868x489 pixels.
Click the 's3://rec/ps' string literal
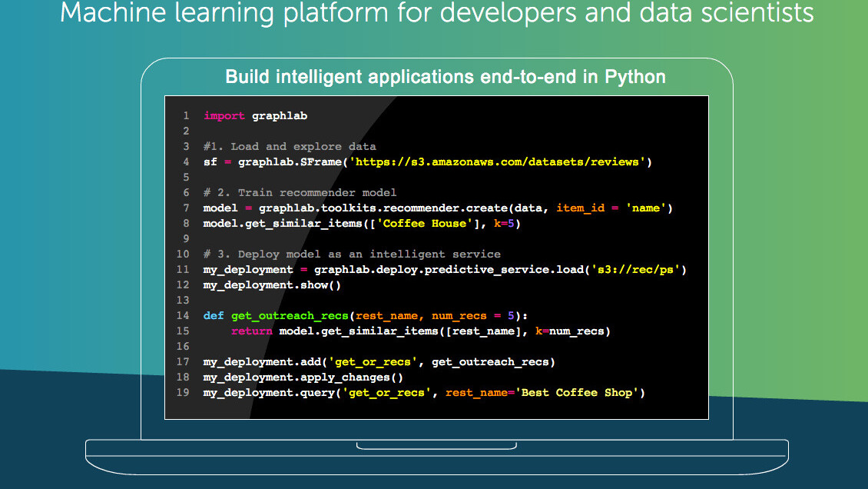point(635,270)
